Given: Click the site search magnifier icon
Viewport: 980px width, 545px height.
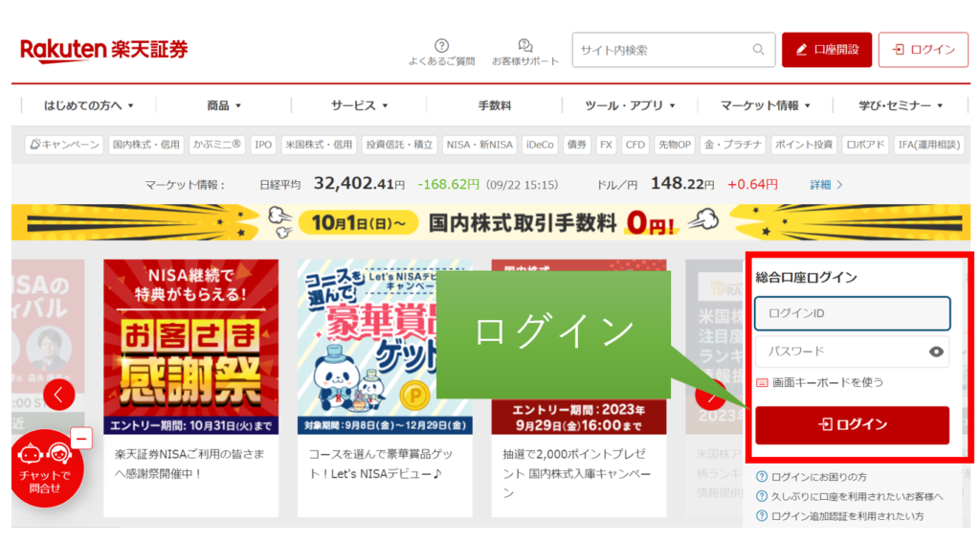Looking at the screenshot, I should [x=758, y=50].
